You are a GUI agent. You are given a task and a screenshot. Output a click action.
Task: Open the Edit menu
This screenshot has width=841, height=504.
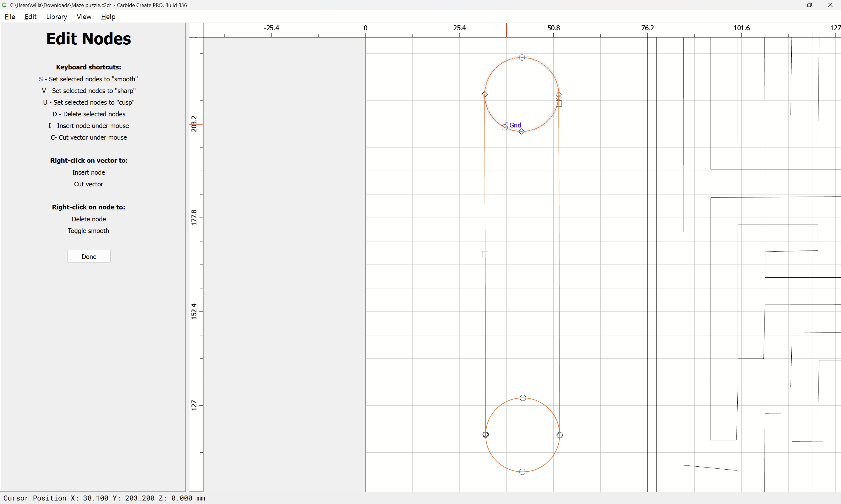click(x=30, y=17)
